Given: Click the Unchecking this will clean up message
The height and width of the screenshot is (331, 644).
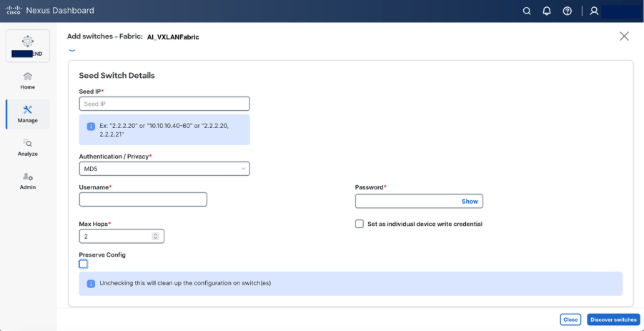Looking at the screenshot, I should (185, 283).
